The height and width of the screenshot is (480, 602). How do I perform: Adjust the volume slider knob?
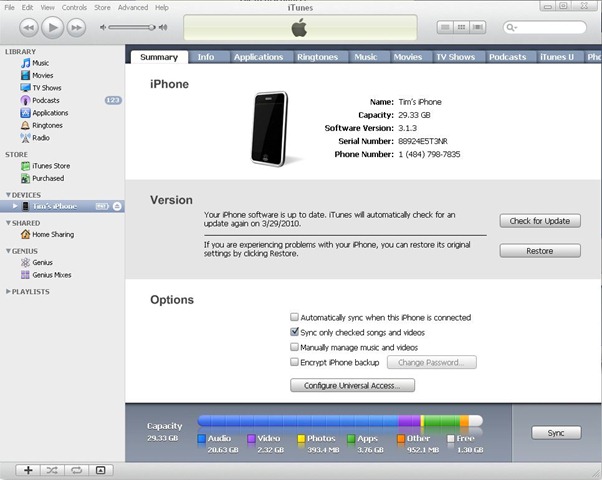(x=152, y=27)
